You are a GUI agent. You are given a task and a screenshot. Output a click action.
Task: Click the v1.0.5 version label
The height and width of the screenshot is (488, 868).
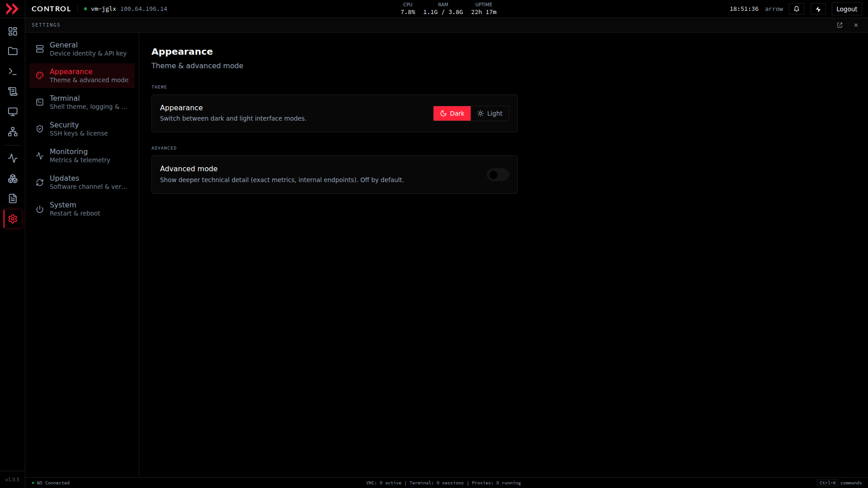click(x=12, y=479)
